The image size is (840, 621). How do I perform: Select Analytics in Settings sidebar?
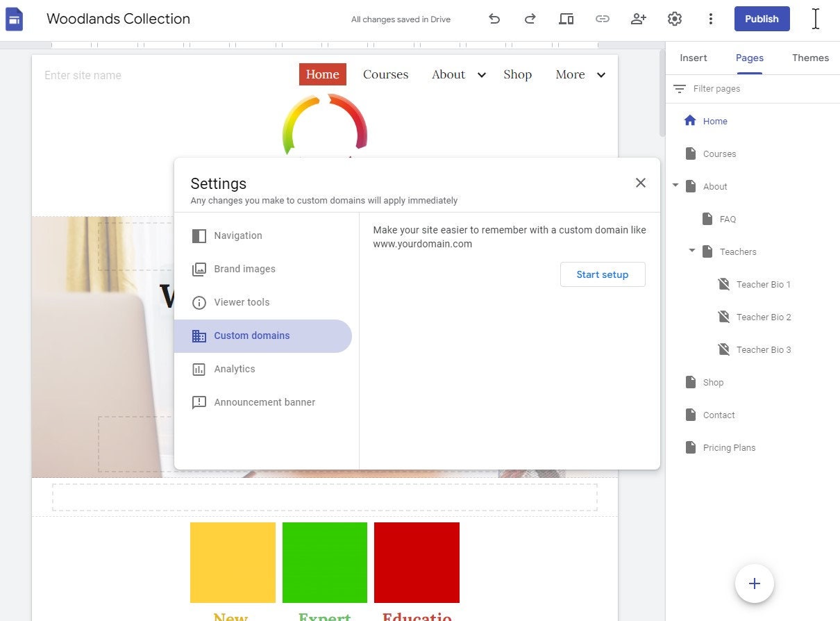(x=235, y=369)
